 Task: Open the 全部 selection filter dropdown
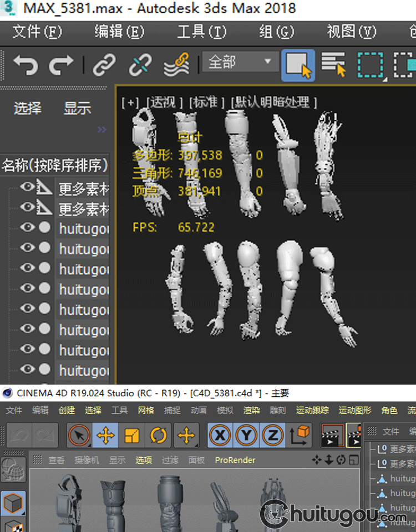click(x=240, y=62)
